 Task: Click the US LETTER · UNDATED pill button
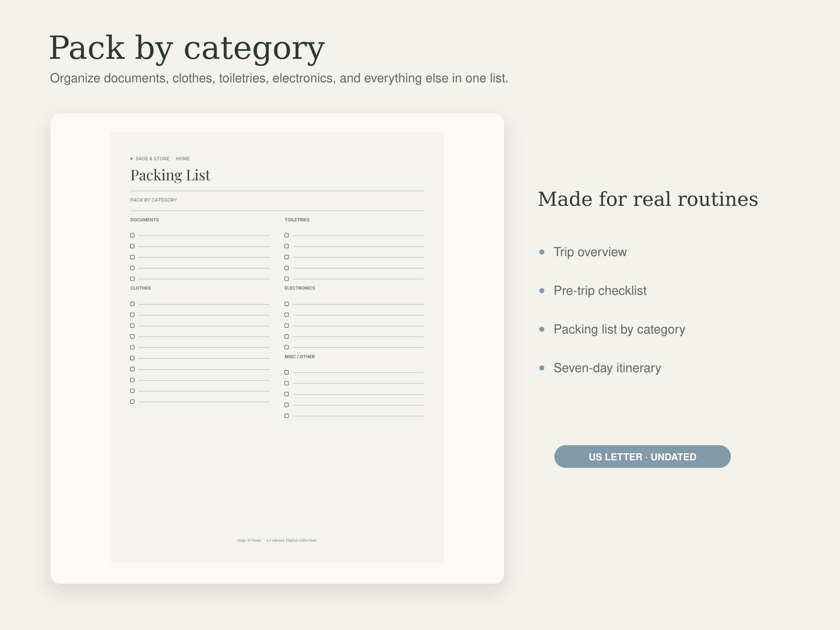tap(642, 457)
